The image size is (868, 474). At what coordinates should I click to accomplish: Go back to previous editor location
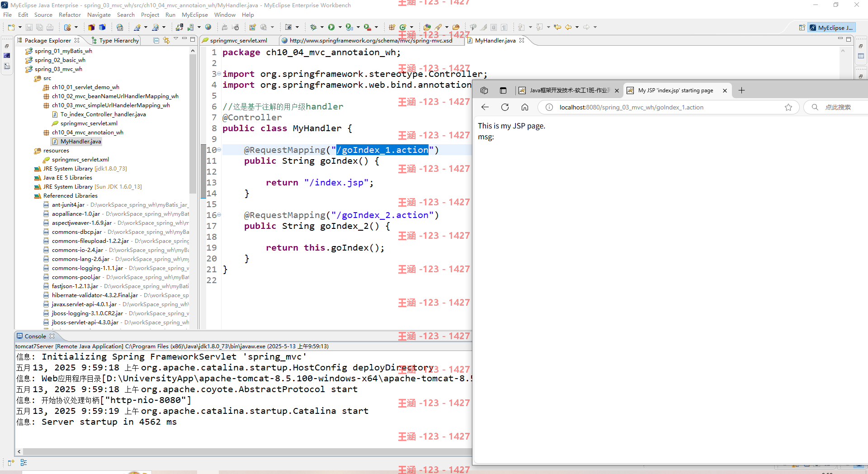tap(568, 27)
